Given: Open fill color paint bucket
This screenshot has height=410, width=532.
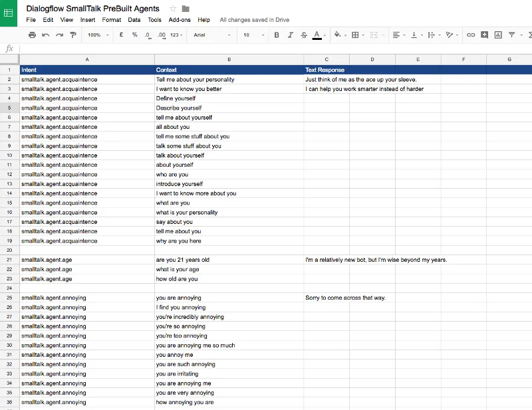Looking at the screenshot, I should (337, 35).
